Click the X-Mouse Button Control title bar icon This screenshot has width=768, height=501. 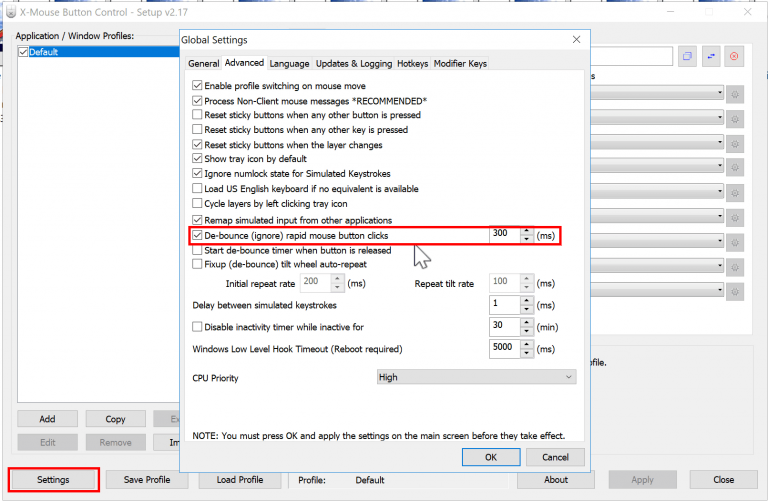tap(11, 12)
